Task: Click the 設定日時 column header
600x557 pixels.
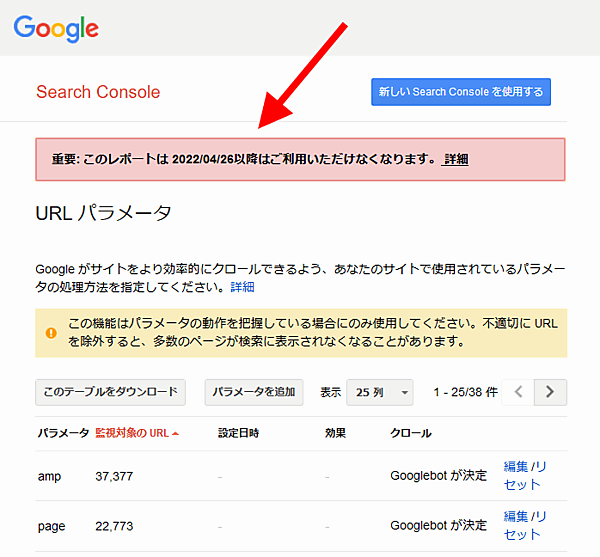Action: [x=238, y=433]
